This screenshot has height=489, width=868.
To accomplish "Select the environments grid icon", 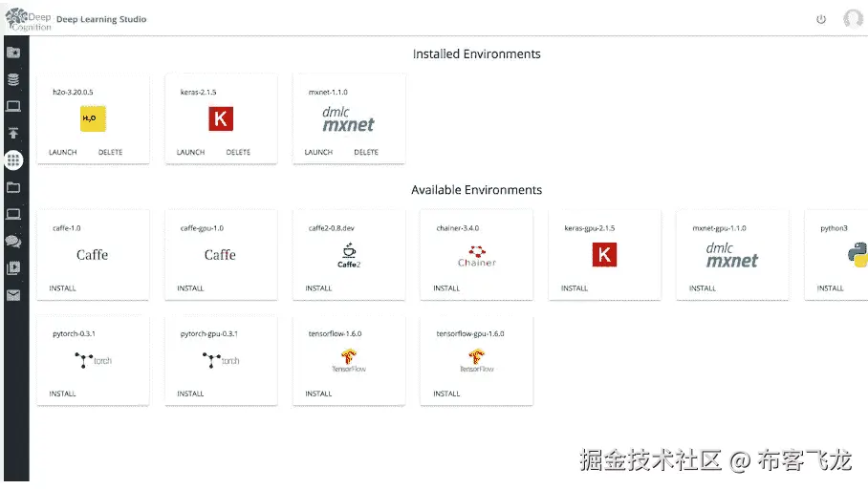I will click(x=13, y=160).
